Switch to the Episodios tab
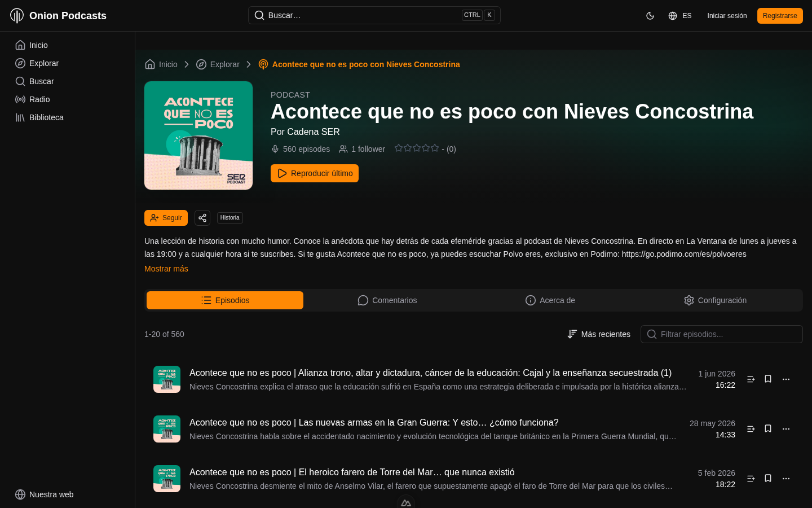 pos(225,300)
